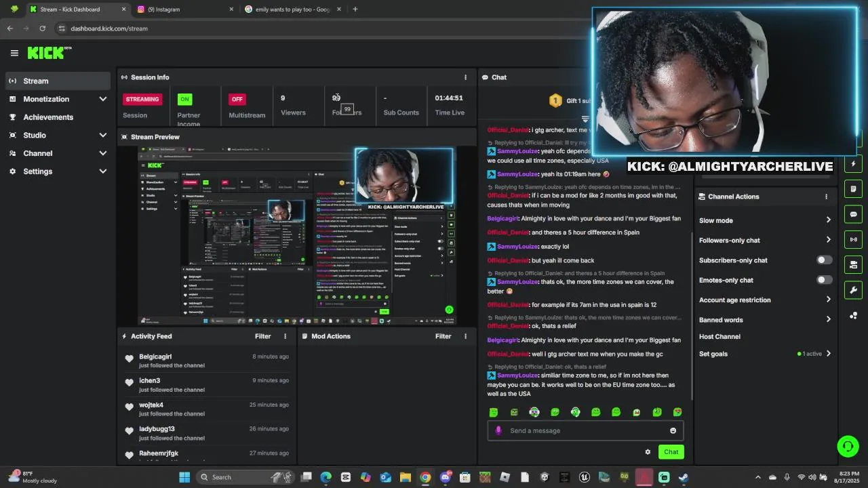868x488 pixels.
Task: Open Banned words chevron
Action: [x=828, y=320]
